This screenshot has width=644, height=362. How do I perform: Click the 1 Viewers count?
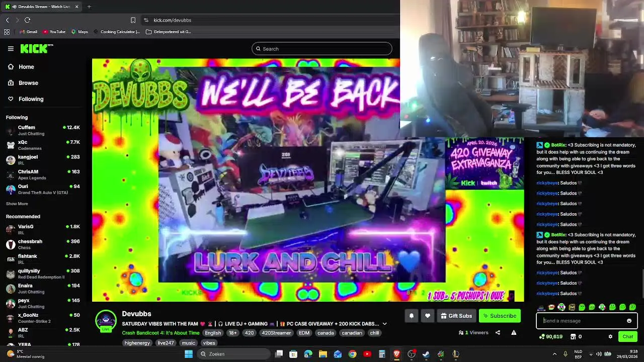tap(473, 332)
